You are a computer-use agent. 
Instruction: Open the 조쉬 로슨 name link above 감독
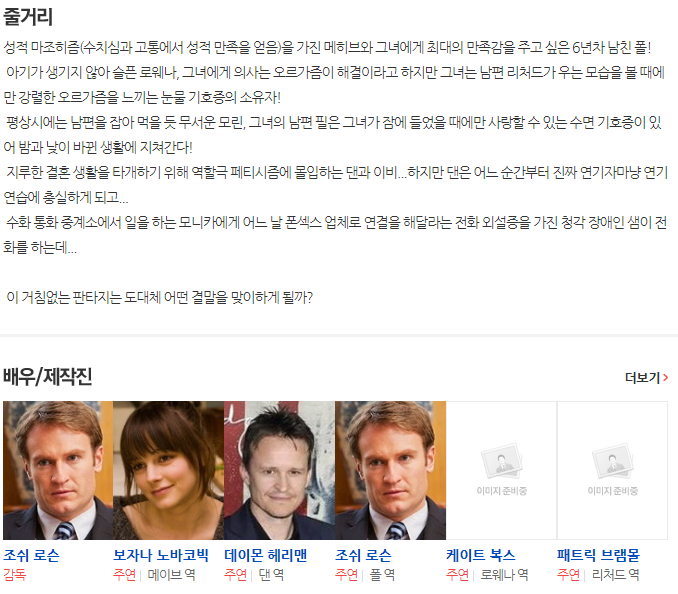(31, 556)
